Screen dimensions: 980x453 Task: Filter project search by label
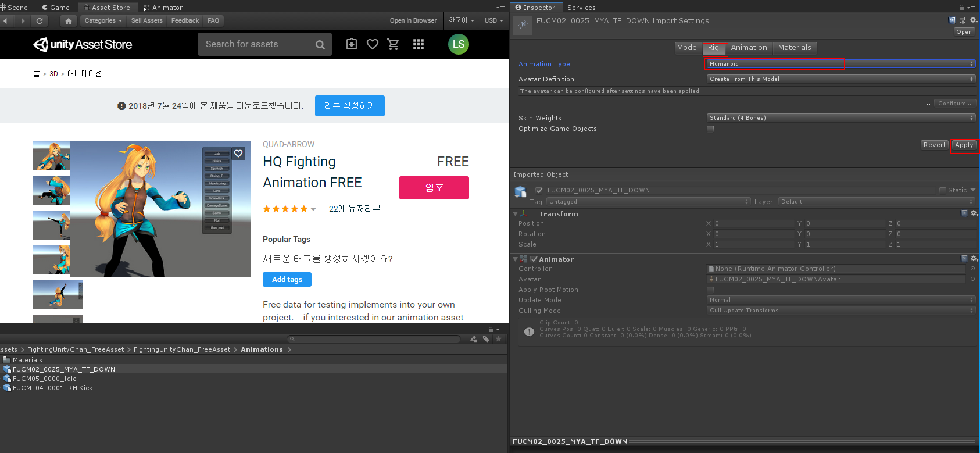(486, 339)
